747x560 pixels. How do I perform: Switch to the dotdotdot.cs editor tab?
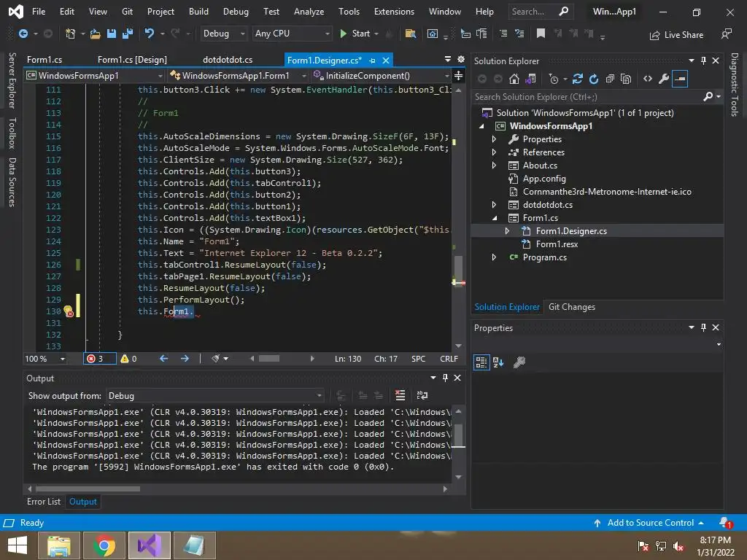point(228,60)
